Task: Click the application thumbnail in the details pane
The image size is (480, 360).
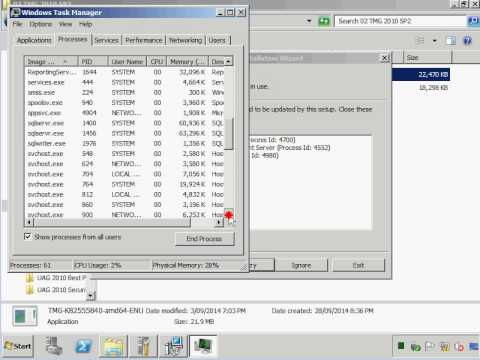Action: coord(25,316)
